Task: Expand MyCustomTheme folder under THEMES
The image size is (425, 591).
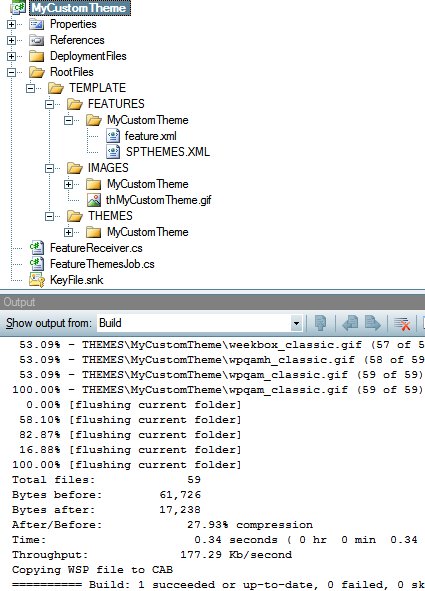Action: [68, 232]
